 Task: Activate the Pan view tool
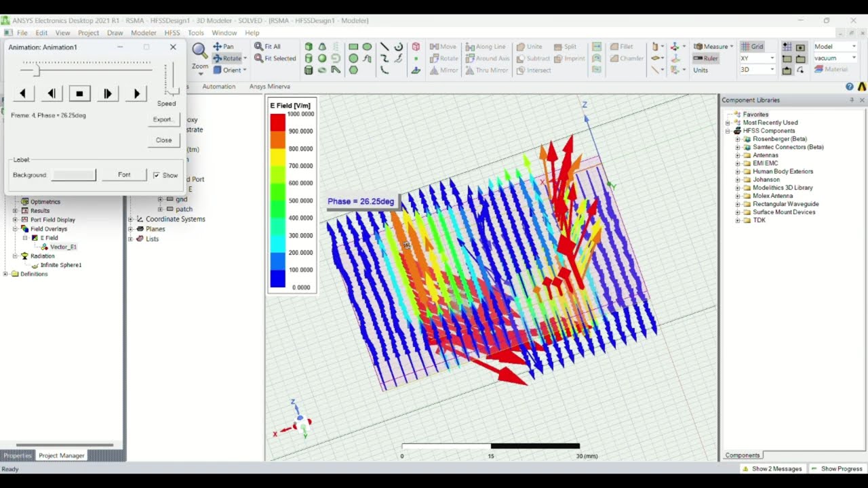(223, 47)
